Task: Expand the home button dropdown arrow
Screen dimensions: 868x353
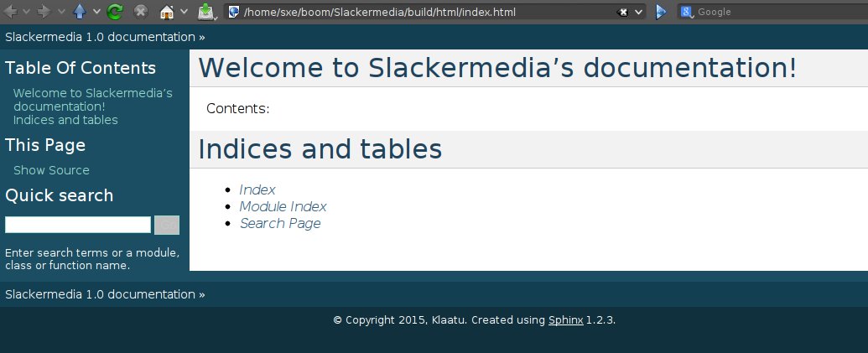Action: coord(183,12)
